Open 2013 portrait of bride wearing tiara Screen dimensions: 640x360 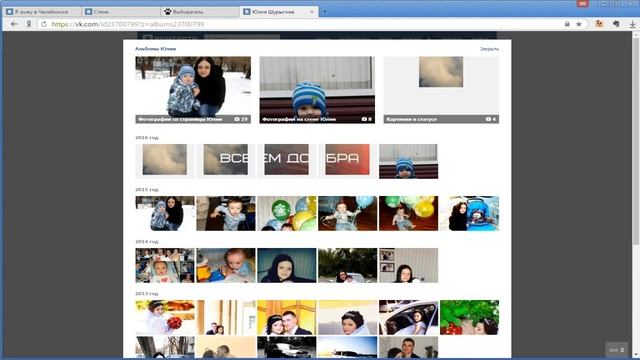pyautogui.click(x=347, y=317)
